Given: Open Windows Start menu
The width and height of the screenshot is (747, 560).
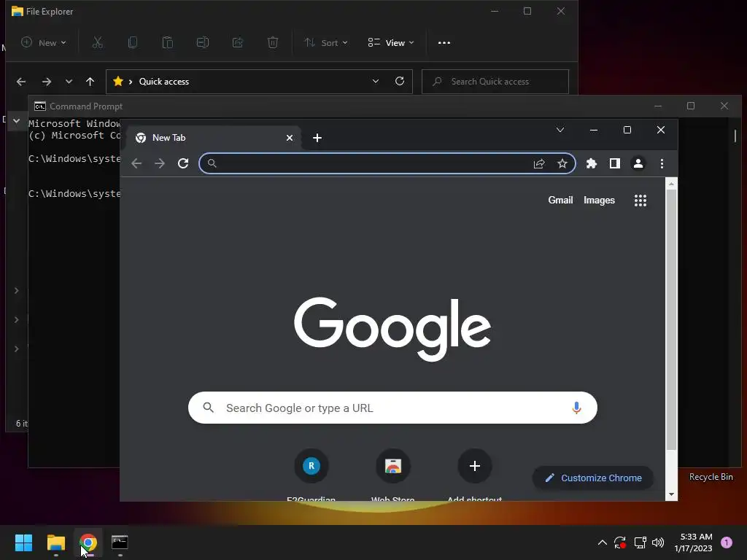Looking at the screenshot, I should click(23, 542).
